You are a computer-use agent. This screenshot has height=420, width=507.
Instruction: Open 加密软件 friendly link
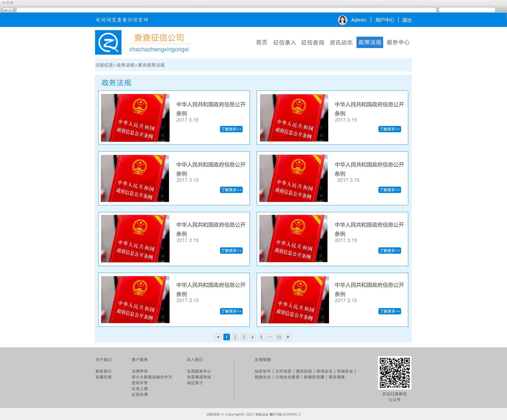[x=263, y=371]
